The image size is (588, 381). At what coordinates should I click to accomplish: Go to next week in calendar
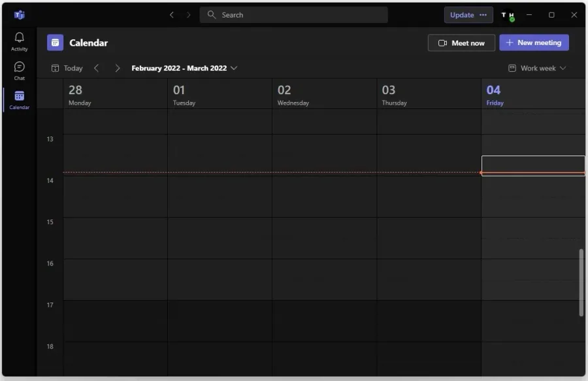118,68
